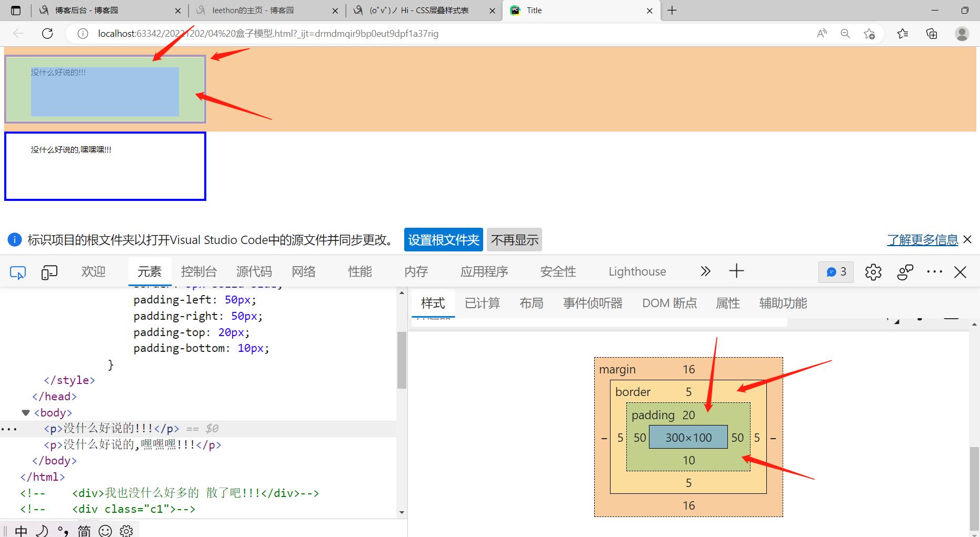
Task: Close the leethon的主页 browser tab
Action: tap(335, 11)
